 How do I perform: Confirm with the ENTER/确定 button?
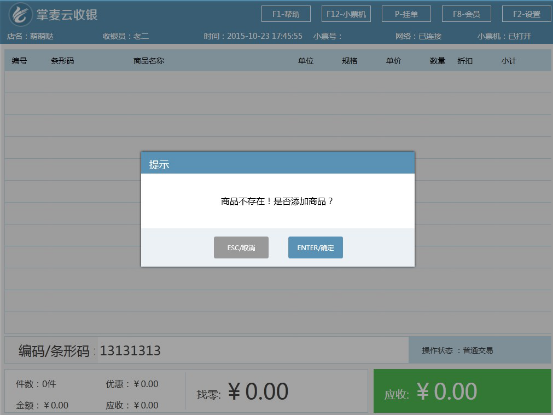[x=316, y=248]
